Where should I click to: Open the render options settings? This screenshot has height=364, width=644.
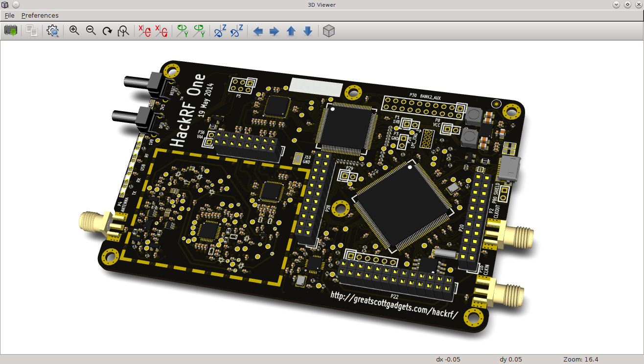(53, 31)
